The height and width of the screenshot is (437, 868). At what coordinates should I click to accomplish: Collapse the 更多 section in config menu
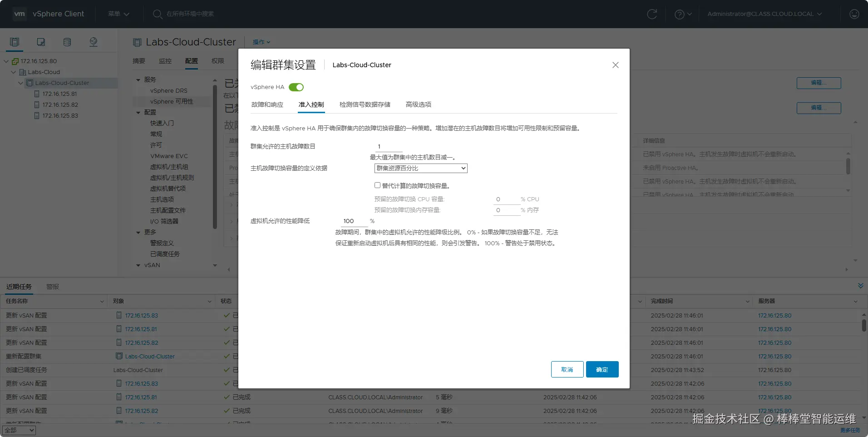pyautogui.click(x=138, y=233)
